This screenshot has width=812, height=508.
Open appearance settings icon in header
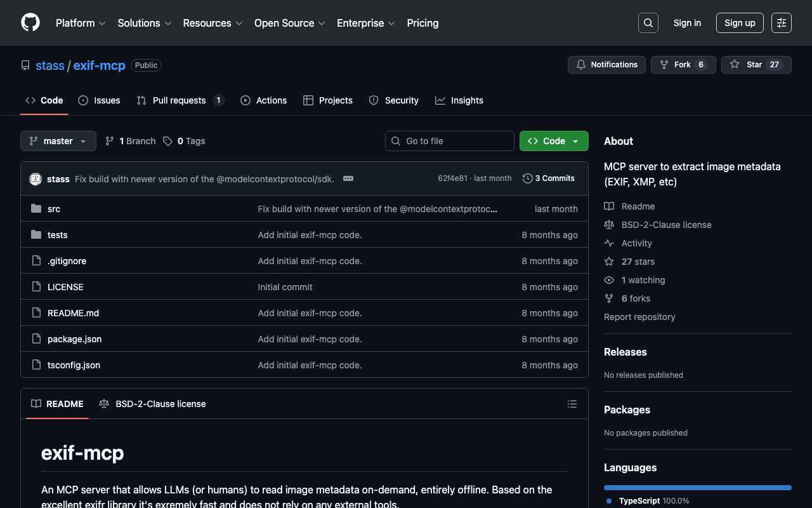pyautogui.click(x=781, y=23)
